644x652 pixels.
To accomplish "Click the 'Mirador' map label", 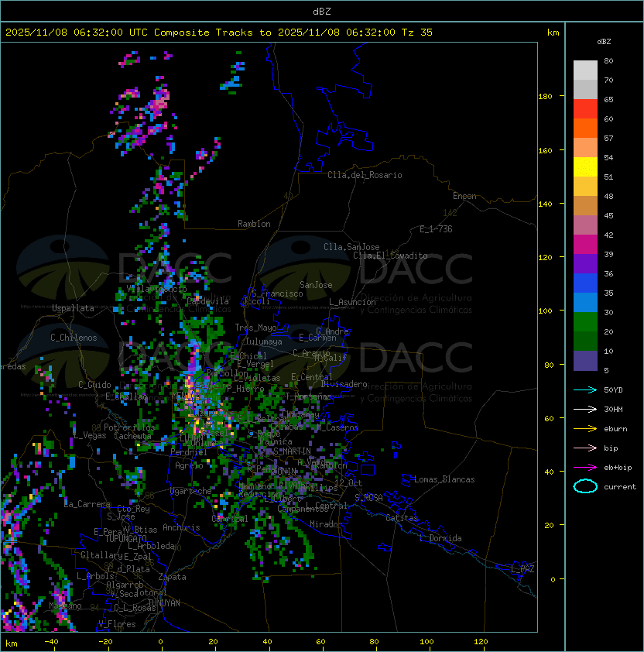I will pyautogui.click(x=327, y=524).
